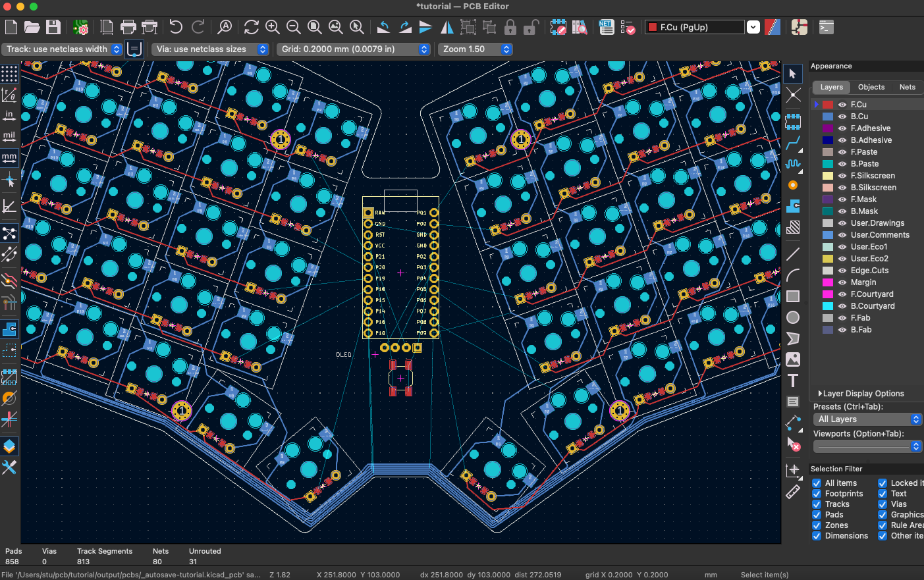Select the Add Text tool

click(793, 381)
